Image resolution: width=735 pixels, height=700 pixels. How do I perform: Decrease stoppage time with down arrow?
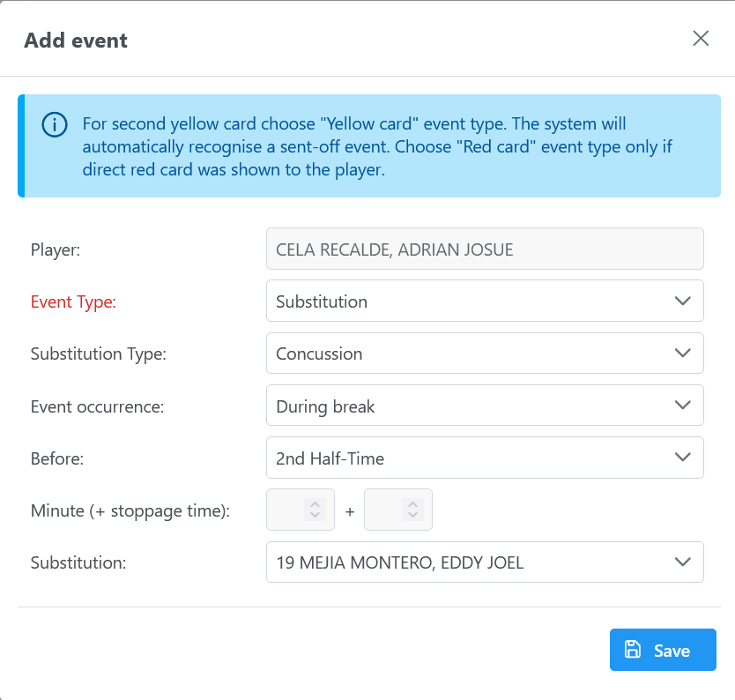[412, 515]
